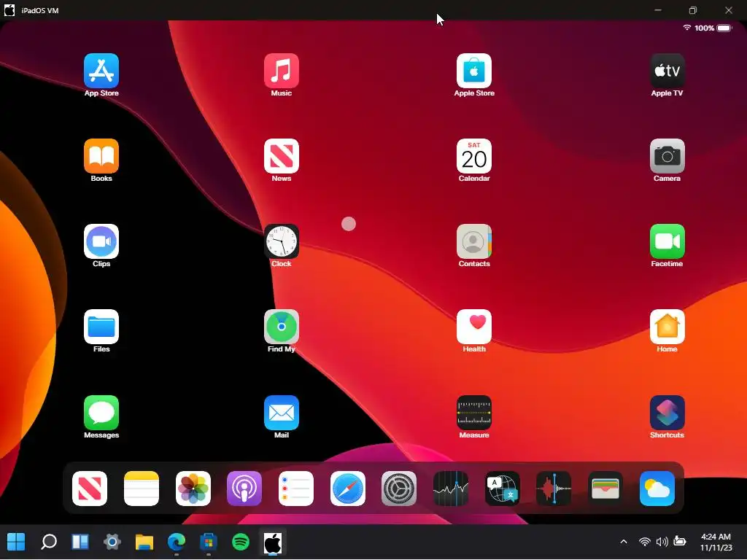Open Weather from the dock
This screenshot has width=747, height=560.
click(657, 489)
